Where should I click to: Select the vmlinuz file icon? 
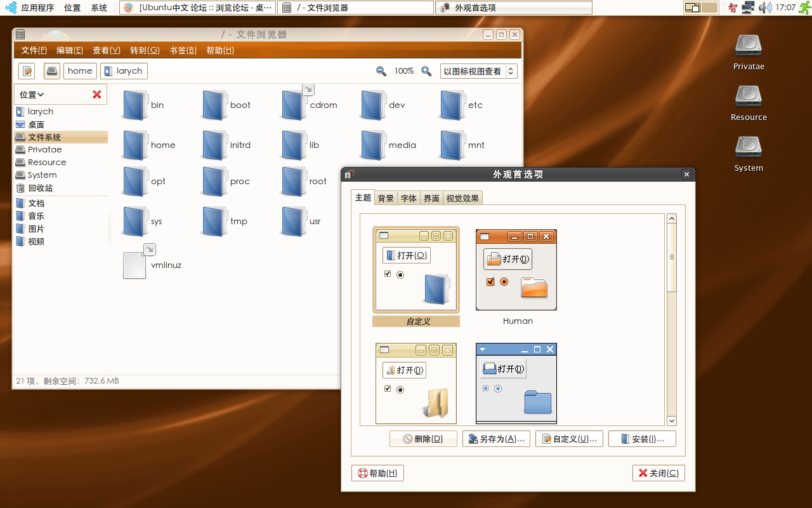[134, 265]
